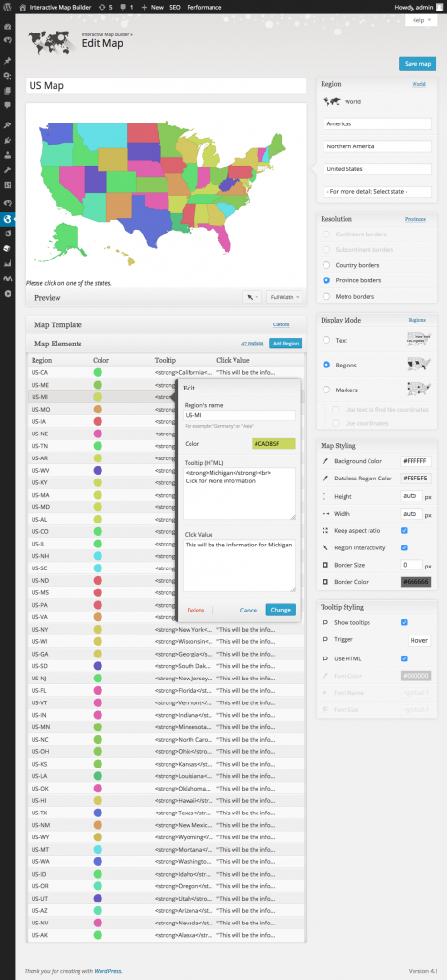Expand the state detail select dropdown
This screenshot has height=980, width=447.
coord(378,191)
